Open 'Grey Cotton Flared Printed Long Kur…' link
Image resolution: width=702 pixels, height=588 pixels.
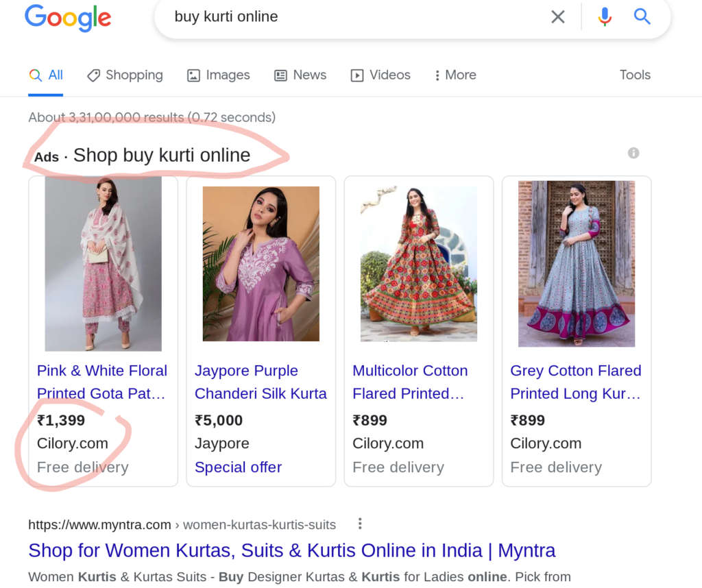[576, 382]
